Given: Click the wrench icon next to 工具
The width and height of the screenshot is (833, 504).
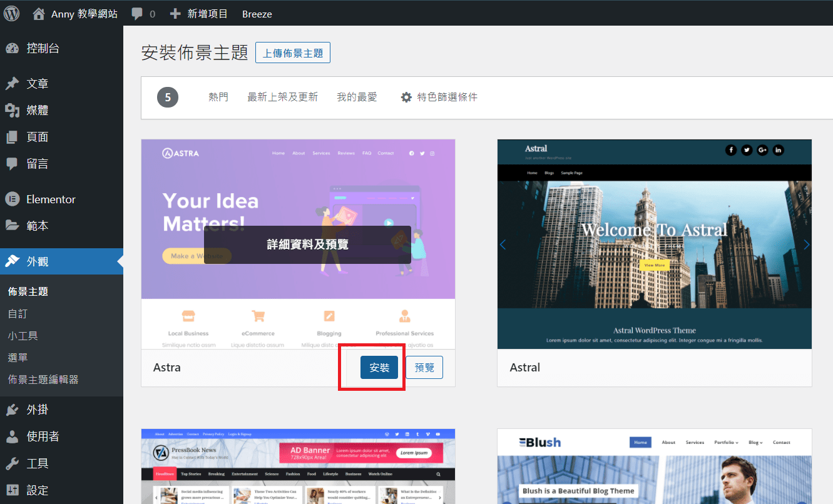Looking at the screenshot, I should coord(12,463).
